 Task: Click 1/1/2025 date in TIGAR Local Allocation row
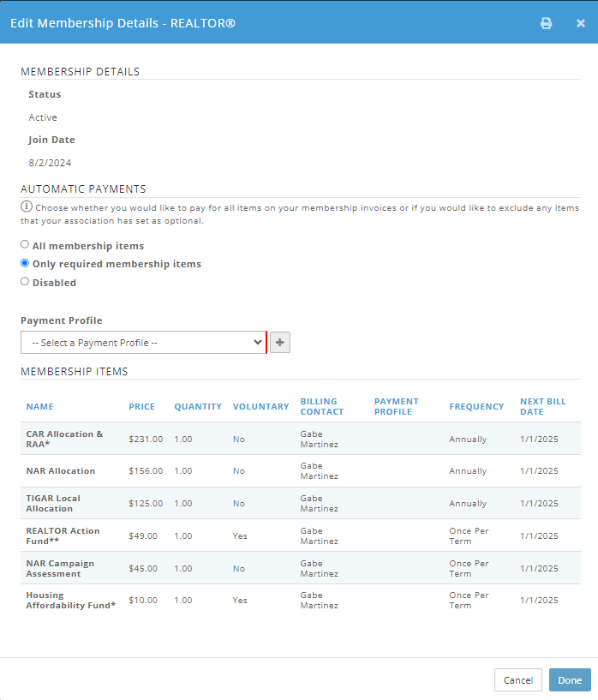(539, 504)
